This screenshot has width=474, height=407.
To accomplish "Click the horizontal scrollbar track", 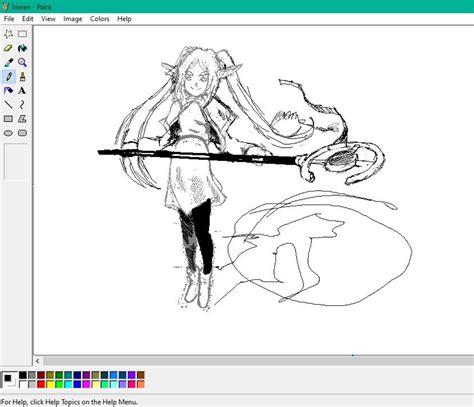I will [258, 361].
